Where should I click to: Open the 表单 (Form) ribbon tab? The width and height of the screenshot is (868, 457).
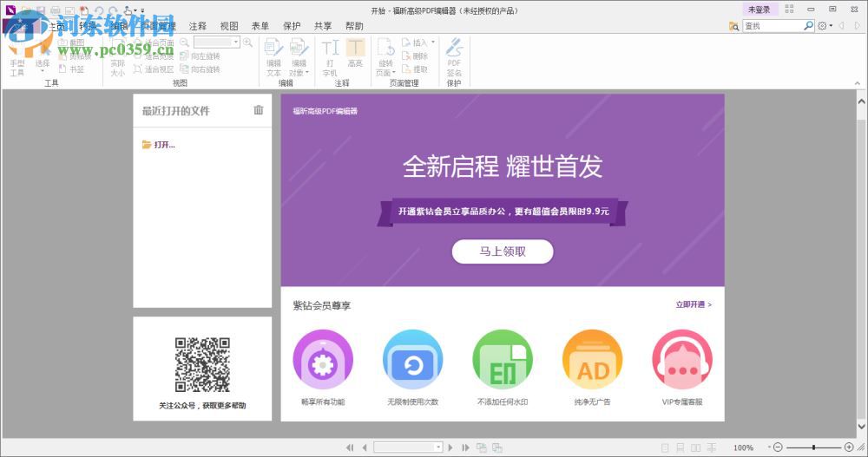click(x=260, y=26)
